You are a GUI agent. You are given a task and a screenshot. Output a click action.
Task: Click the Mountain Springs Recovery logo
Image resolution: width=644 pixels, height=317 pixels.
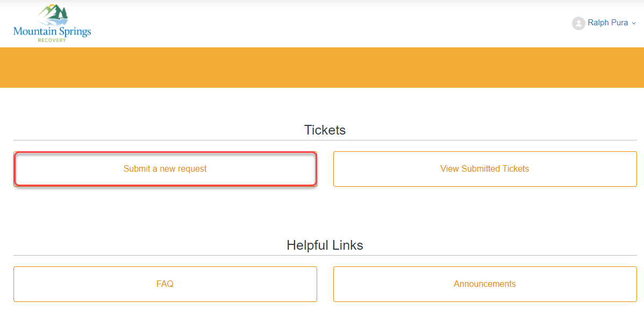point(52,24)
